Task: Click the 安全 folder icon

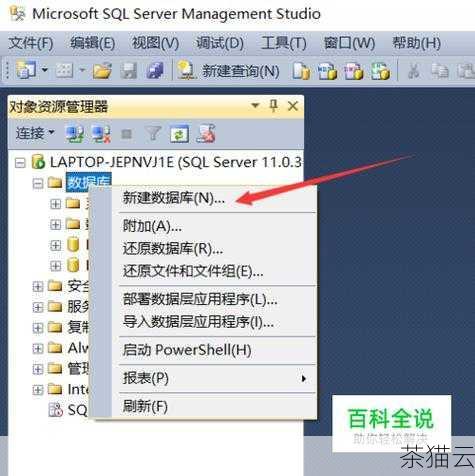Action: tap(55, 286)
